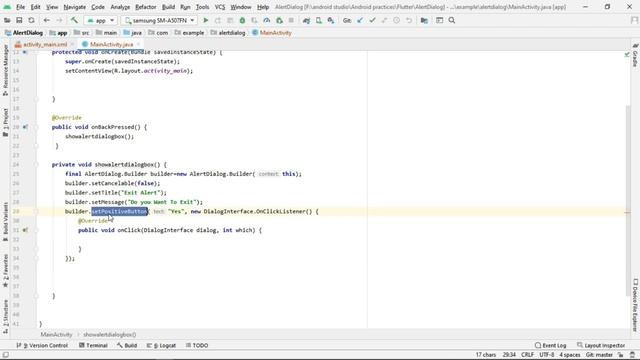Collapse the onBackPressed method fold marker
The width and height of the screenshot is (640, 360).
pyautogui.click(x=36, y=127)
